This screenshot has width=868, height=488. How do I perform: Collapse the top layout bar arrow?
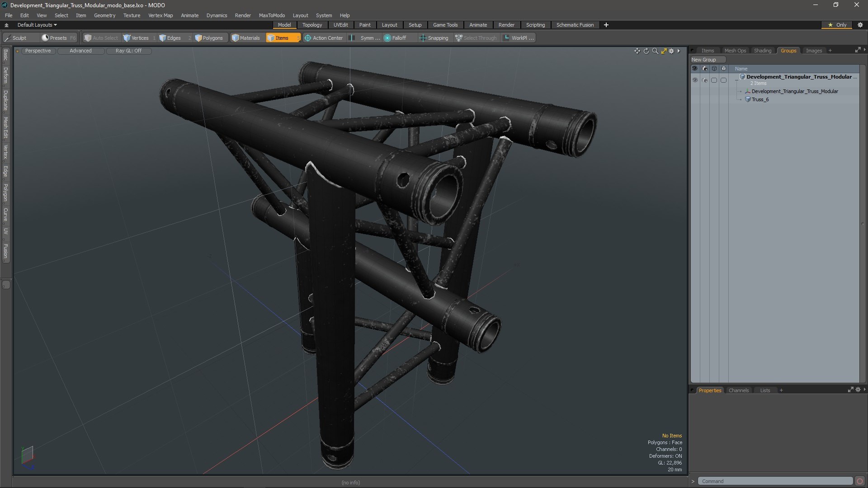6,25
